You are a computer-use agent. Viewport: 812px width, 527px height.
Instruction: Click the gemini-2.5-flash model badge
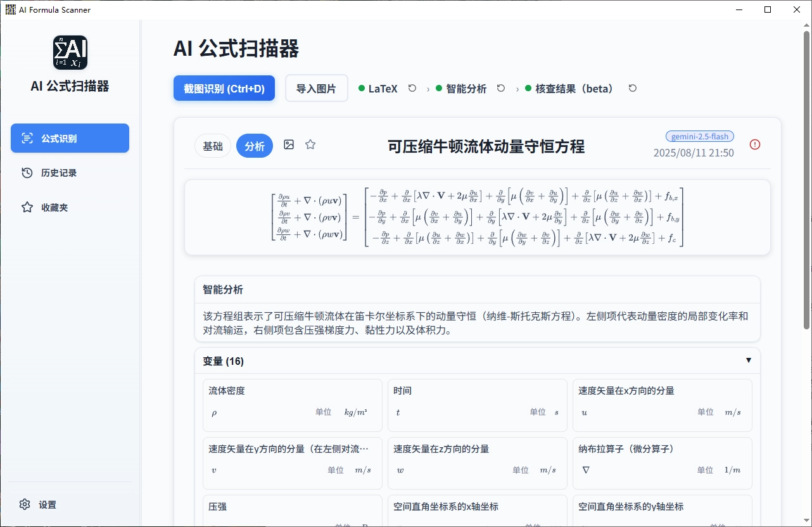click(700, 136)
